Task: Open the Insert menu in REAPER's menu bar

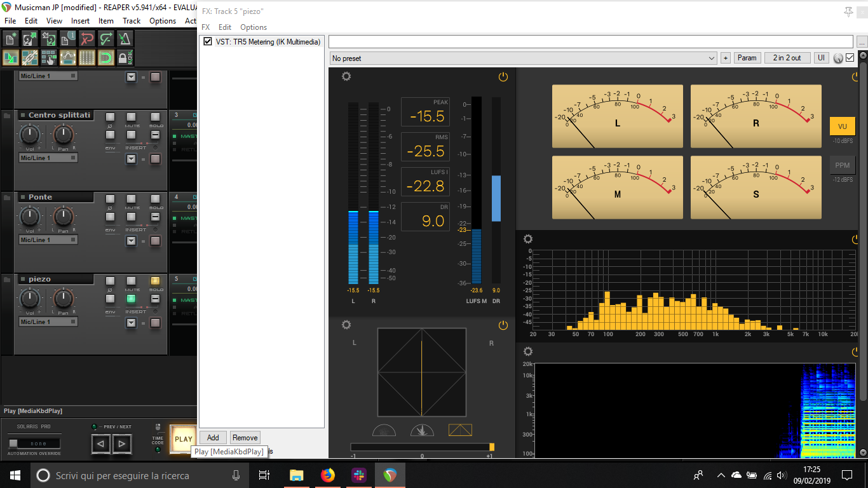Action: coord(80,21)
